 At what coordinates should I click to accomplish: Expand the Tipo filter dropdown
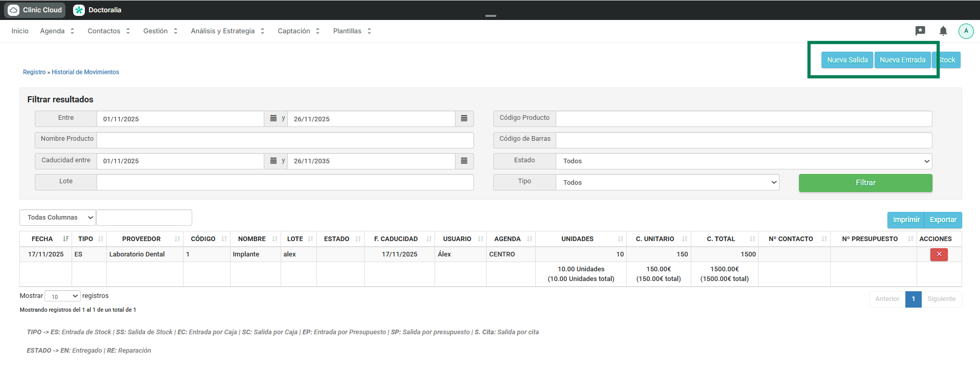[667, 183]
